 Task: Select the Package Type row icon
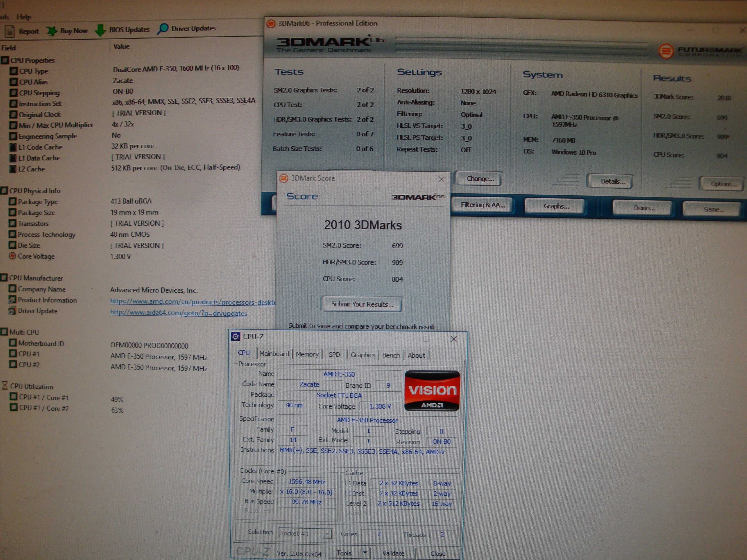(12, 202)
